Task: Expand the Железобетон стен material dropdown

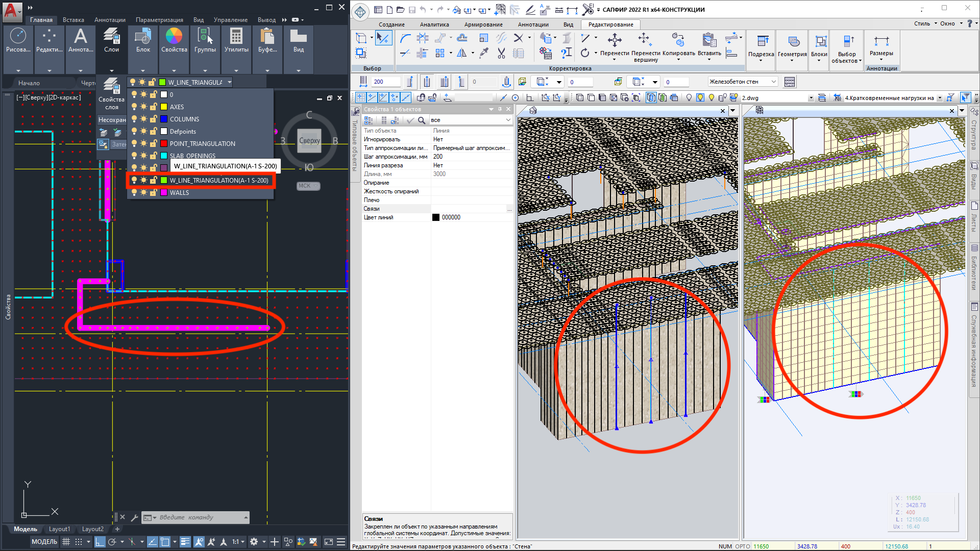Action: click(774, 82)
